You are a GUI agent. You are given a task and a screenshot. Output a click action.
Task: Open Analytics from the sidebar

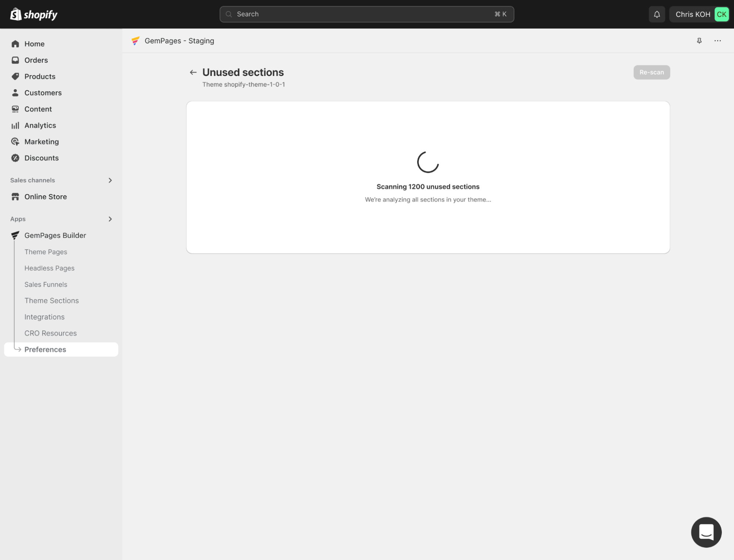tap(40, 125)
